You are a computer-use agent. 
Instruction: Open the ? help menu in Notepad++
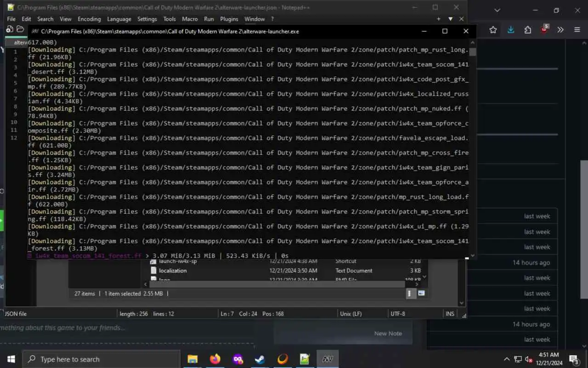click(272, 19)
